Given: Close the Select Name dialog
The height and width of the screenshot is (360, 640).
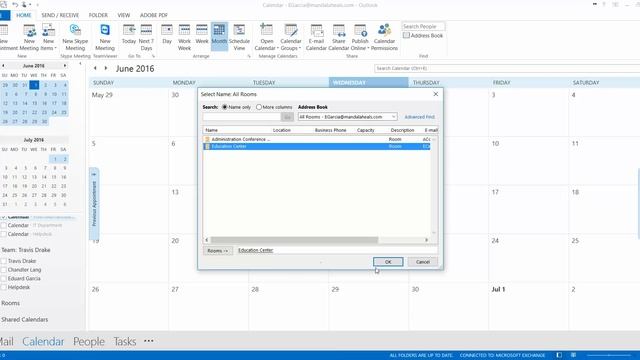Looking at the screenshot, I should 436,94.
